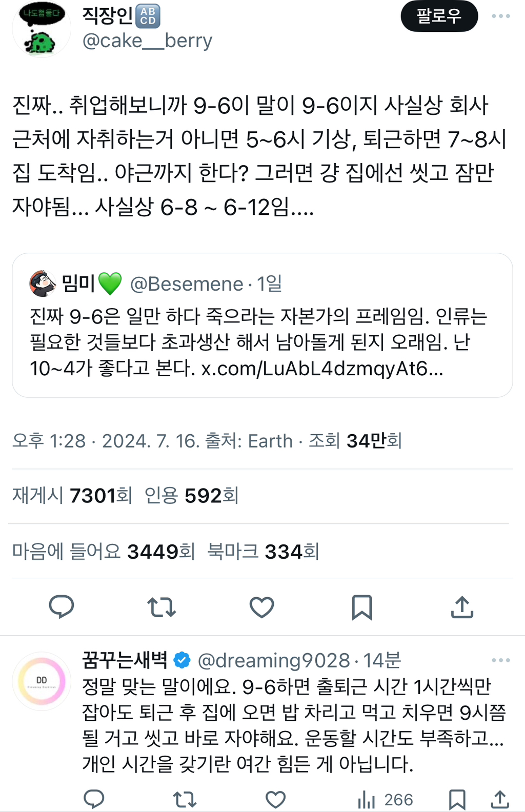Viewport: 525px width, 812px height.
Task: Share the main tweet
Action: coord(461,607)
